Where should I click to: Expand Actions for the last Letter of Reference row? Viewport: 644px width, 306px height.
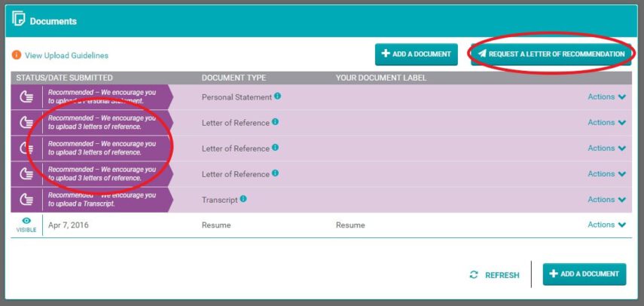[606, 174]
